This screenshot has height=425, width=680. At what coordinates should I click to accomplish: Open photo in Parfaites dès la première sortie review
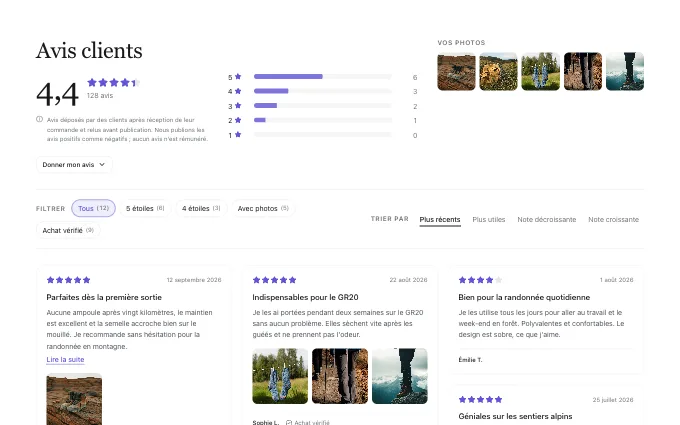coord(74,399)
